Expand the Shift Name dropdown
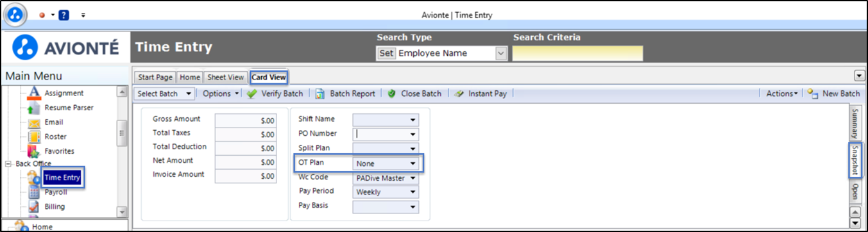This screenshot has width=868, height=232. tap(413, 120)
